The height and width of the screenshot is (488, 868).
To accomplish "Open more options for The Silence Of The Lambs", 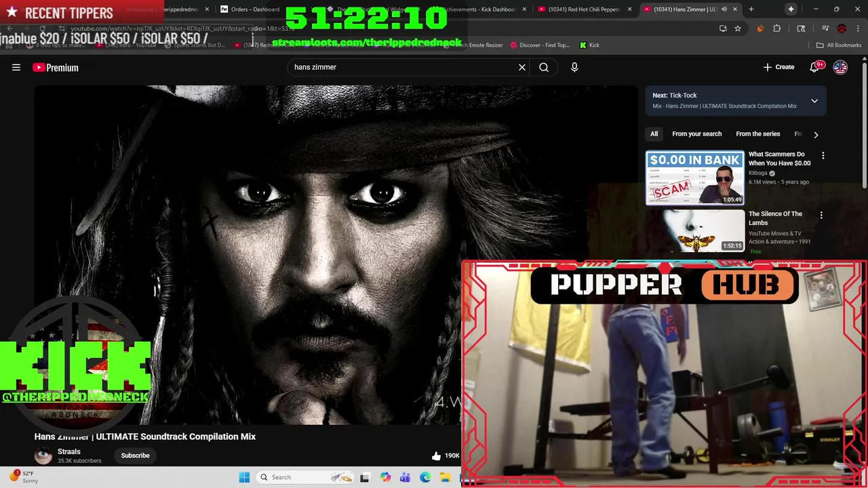I will 821,215.
